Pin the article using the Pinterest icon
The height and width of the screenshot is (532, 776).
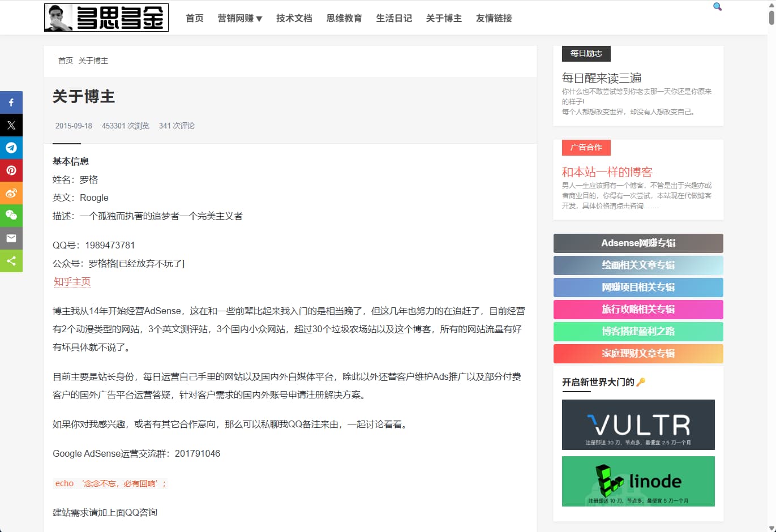11,170
